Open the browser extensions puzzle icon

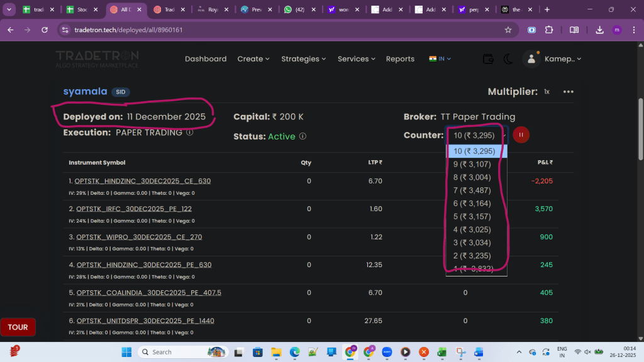(548, 30)
